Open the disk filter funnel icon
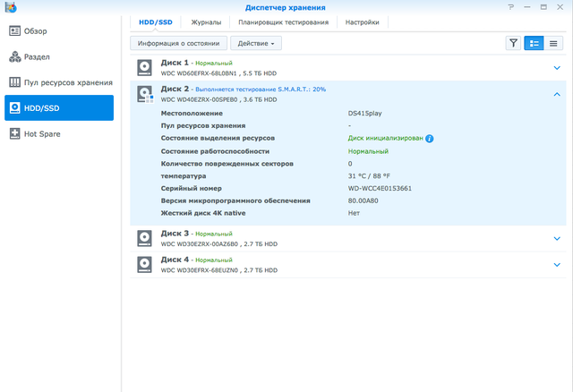Viewport: 573px width, 392px height. point(513,43)
